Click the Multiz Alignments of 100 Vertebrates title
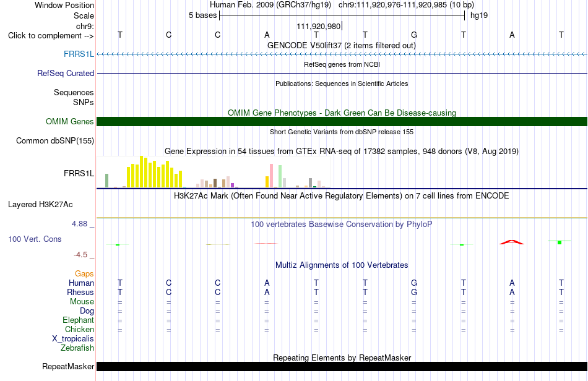 click(342, 265)
